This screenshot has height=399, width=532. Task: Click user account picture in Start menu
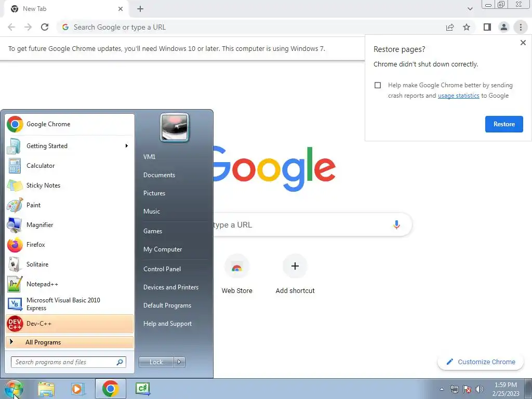tap(175, 127)
